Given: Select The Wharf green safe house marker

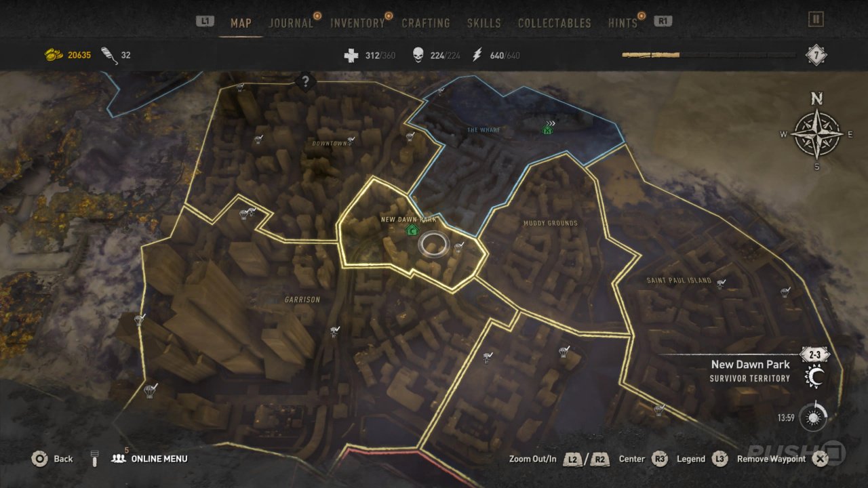Looking at the screenshot, I should coord(547,129).
